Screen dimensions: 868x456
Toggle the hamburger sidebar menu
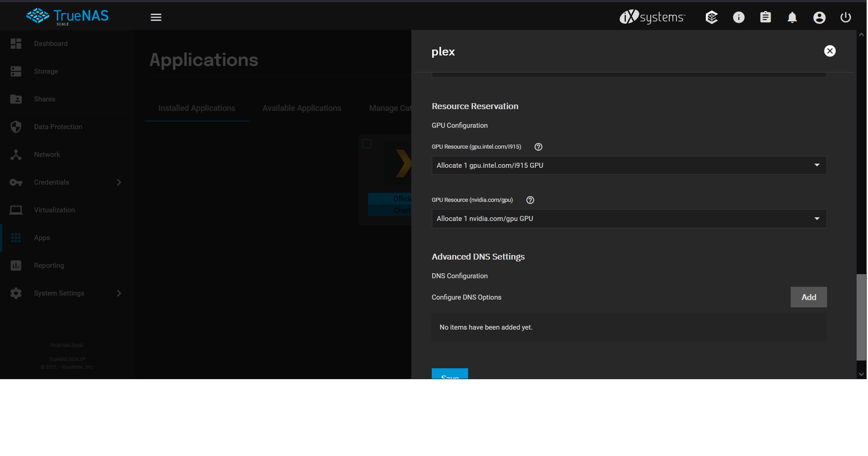click(x=156, y=17)
